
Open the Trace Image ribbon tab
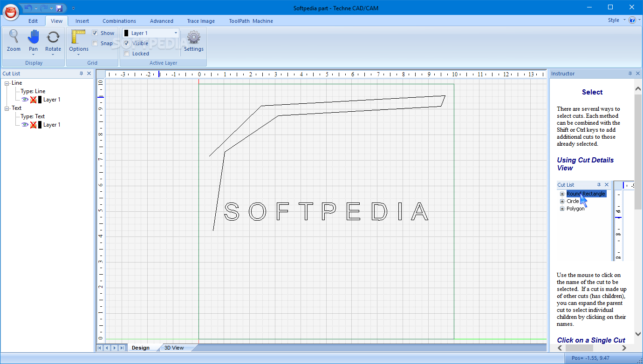point(201,21)
